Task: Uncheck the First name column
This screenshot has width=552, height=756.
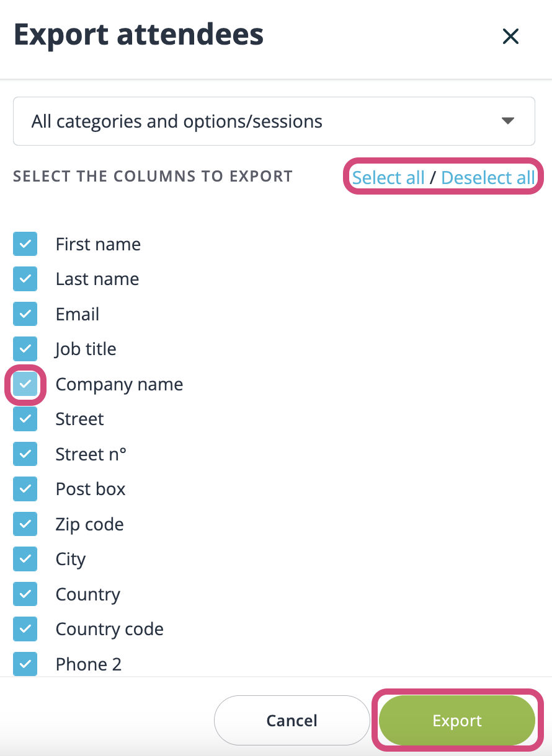Action: (25, 244)
